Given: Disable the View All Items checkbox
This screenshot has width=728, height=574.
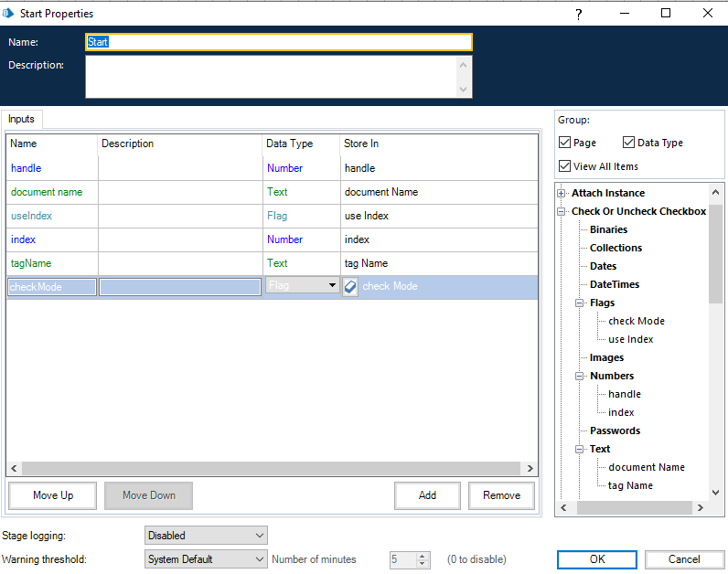Looking at the screenshot, I should 565,166.
